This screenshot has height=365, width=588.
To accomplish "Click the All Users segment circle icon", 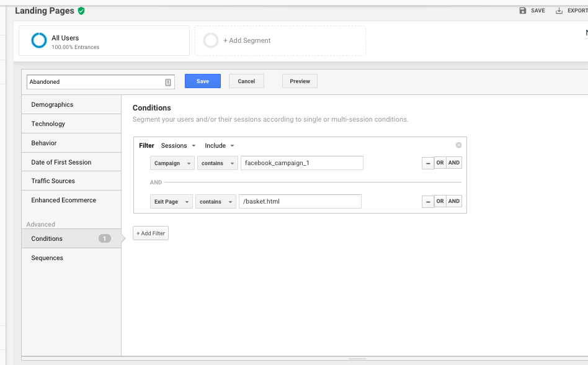I will pyautogui.click(x=39, y=40).
